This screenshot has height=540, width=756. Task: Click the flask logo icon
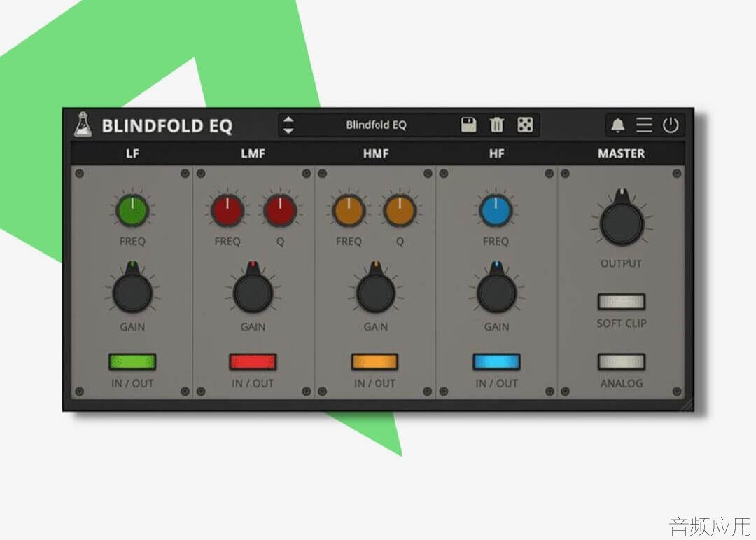83,125
